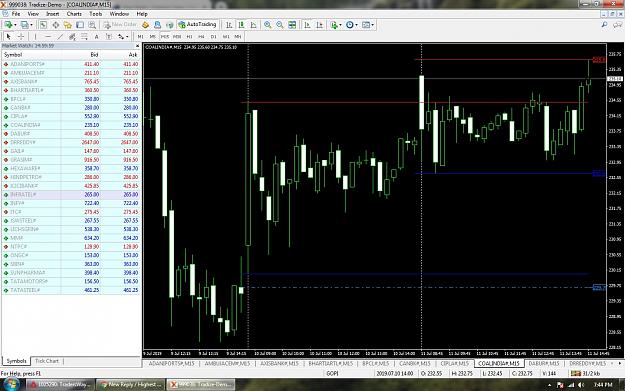Open the Profiles icon in toolbar

(25, 25)
